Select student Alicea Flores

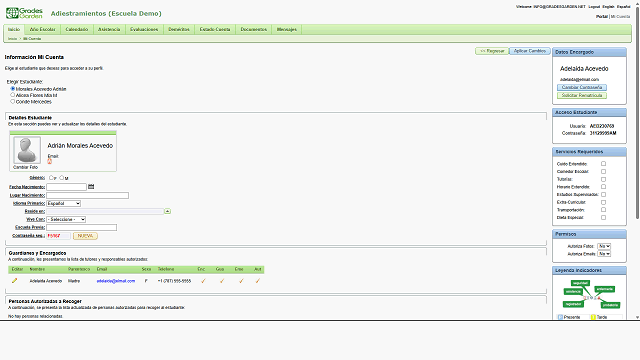(x=13, y=95)
